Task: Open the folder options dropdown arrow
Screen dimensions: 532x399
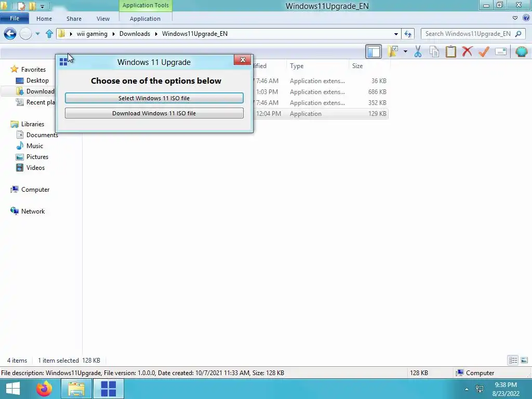Action: pyautogui.click(x=405, y=51)
